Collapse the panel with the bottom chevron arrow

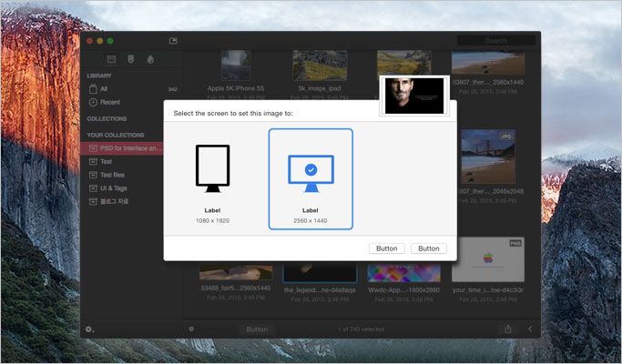tap(530, 329)
